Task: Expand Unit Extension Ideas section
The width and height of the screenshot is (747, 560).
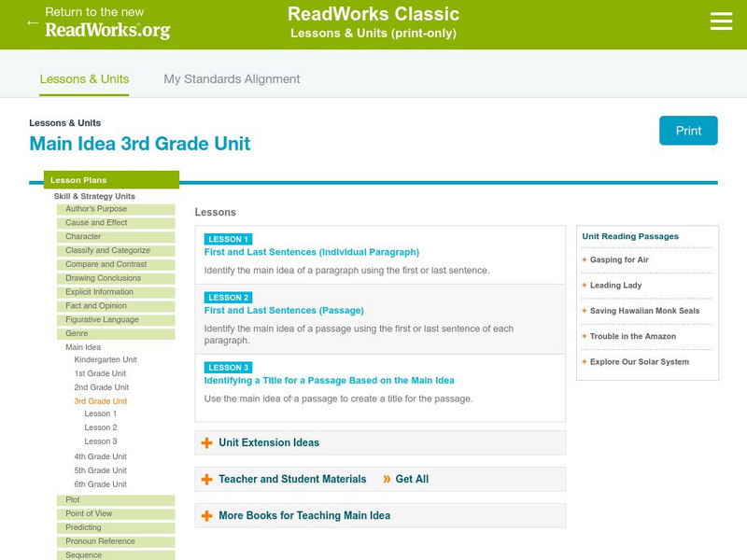Action: tap(380, 442)
